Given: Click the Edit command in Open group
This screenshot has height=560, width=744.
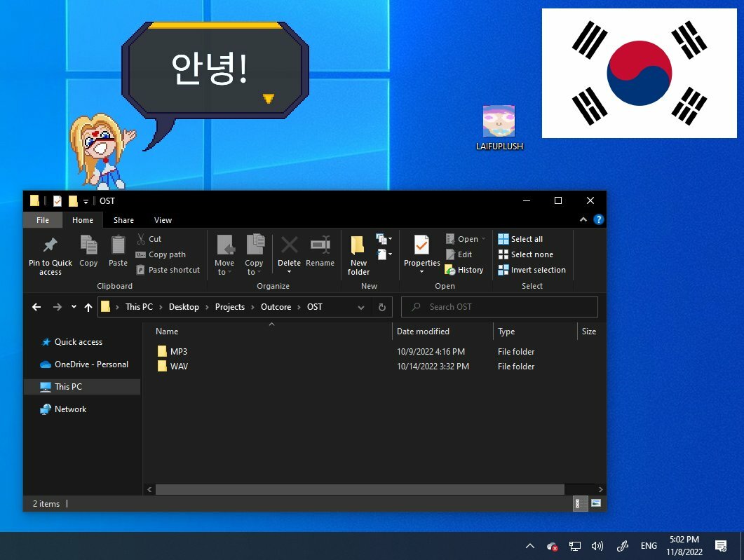Looking at the screenshot, I should click(x=459, y=254).
